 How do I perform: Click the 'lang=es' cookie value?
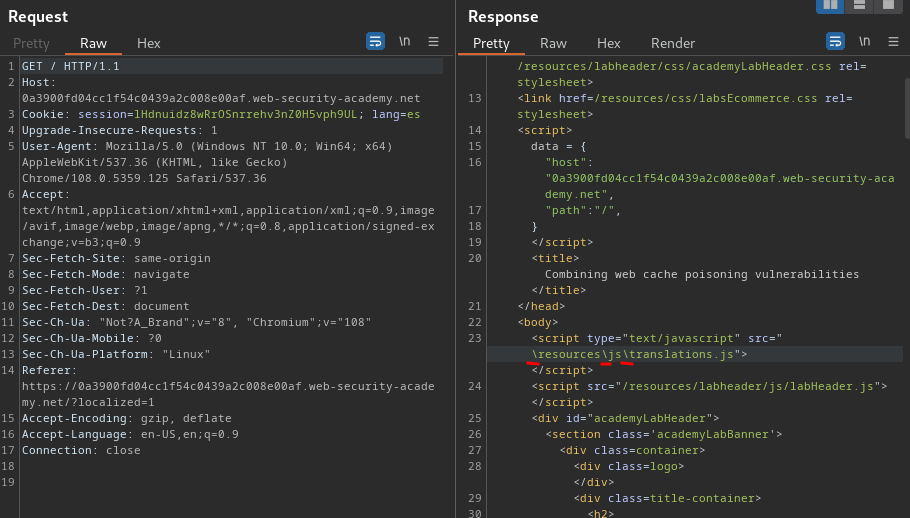pyautogui.click(x=396, y=114)
